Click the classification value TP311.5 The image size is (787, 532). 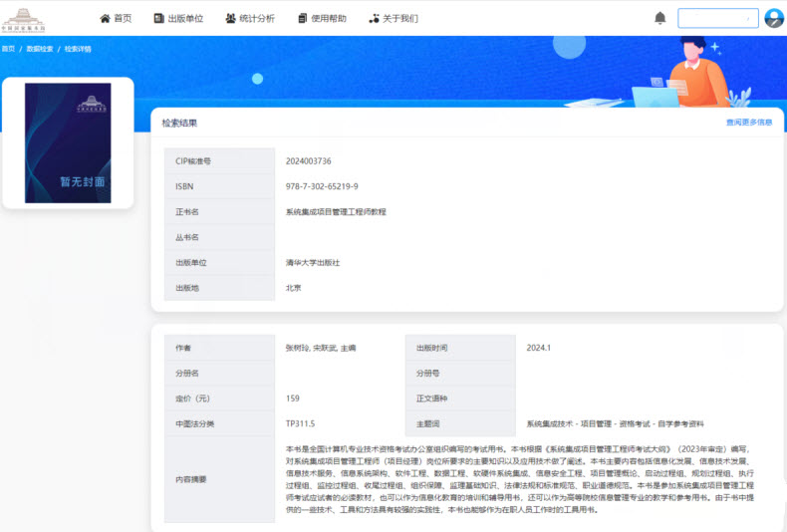pyautogui.click(x=300, y=423)
